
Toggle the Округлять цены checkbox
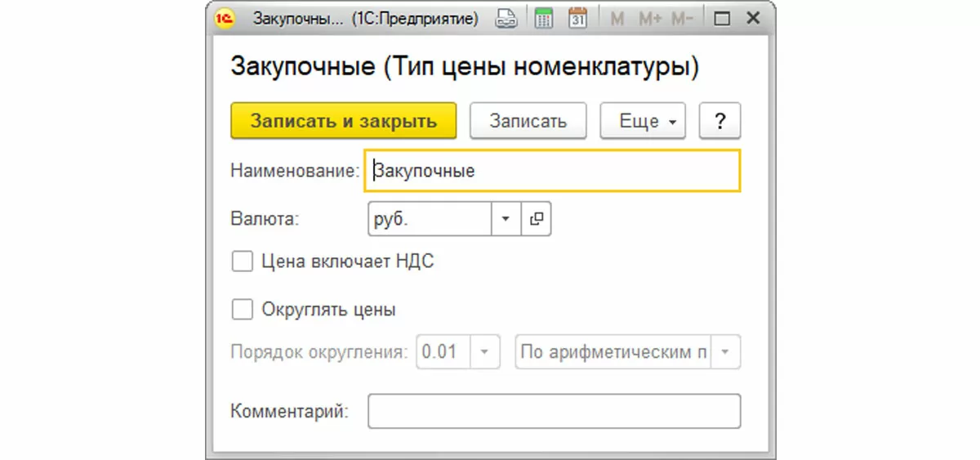tap(242, 310)
